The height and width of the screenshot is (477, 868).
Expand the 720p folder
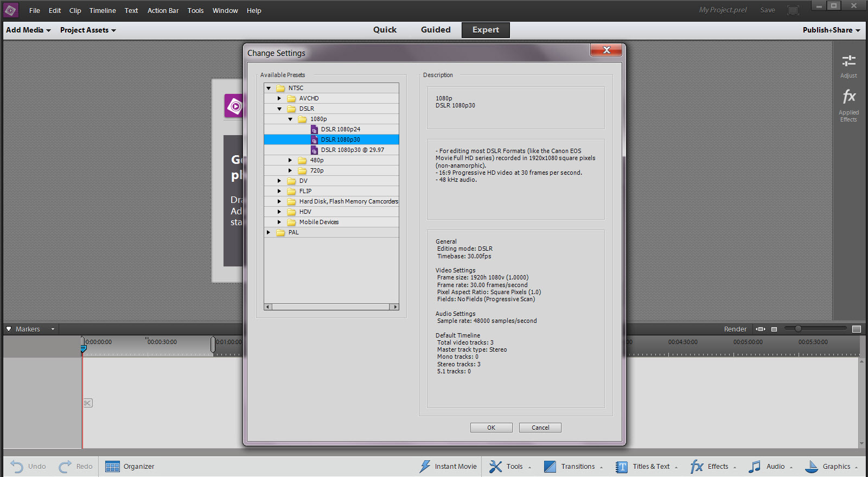[x=290, y=170]
